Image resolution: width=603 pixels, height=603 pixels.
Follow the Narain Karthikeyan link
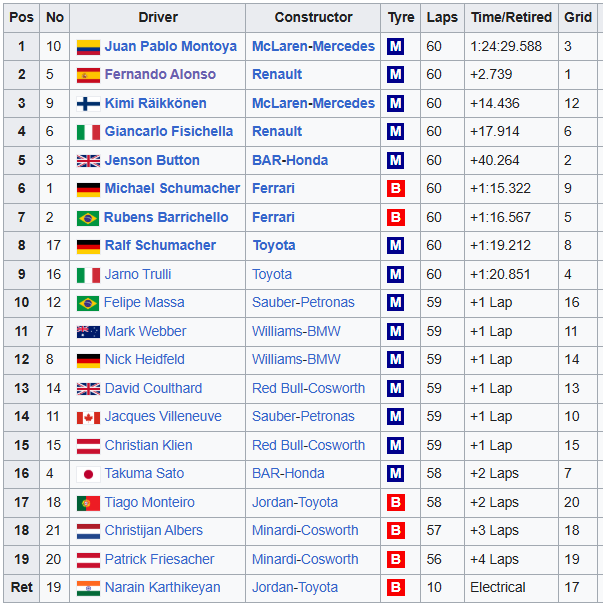click(x=162, y=588)
